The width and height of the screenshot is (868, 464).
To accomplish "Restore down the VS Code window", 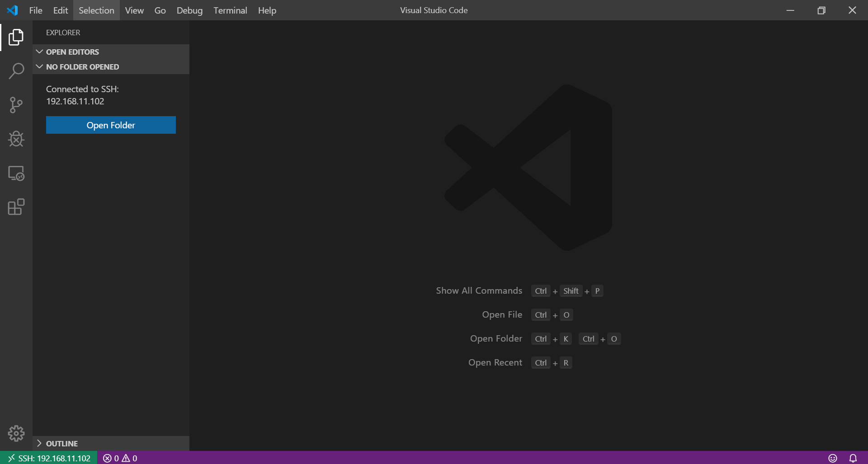I will pyautogui.click(x=821, y=10).
